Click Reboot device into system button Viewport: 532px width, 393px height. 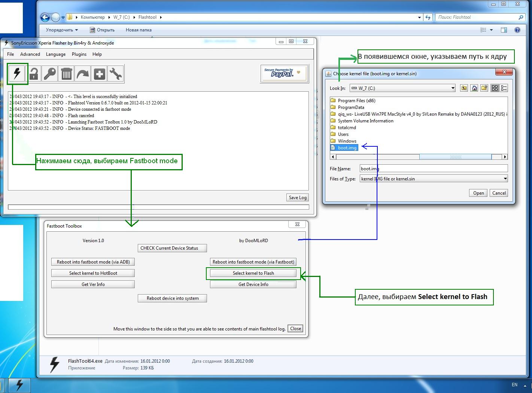click(172, 298)
